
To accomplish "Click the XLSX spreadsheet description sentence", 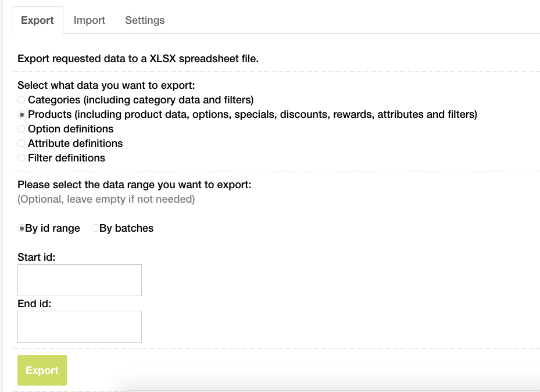I will (138, 59).
